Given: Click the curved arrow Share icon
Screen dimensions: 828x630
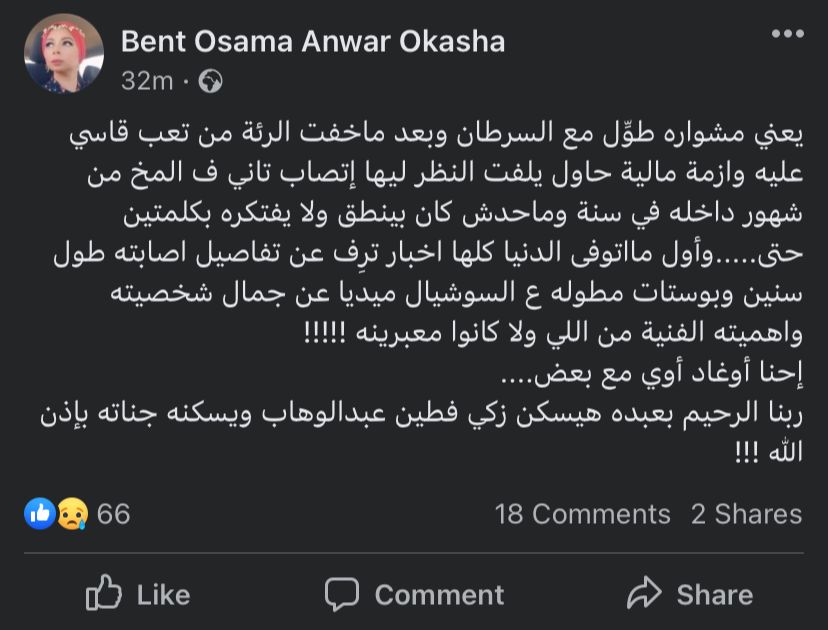Looking at the screenshot, I should click(644, 594).
